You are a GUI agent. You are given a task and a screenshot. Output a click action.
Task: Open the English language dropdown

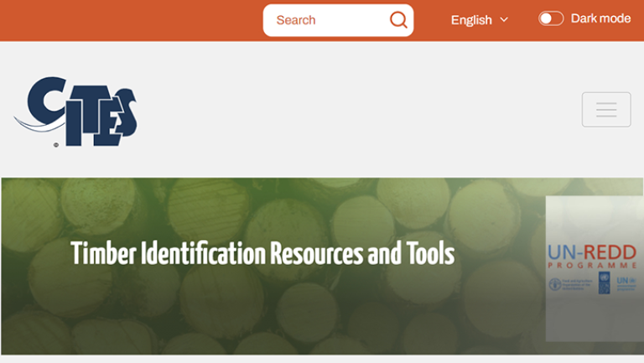point(480,20)
